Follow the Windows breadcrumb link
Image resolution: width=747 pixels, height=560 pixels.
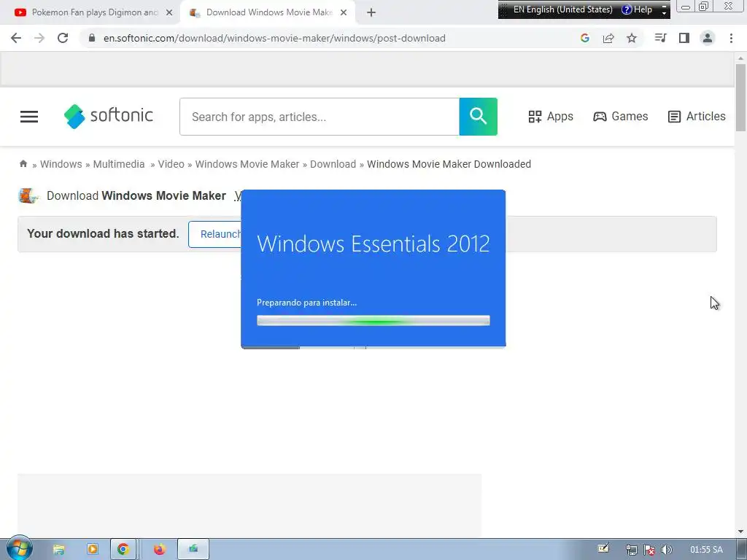(61, 164)
